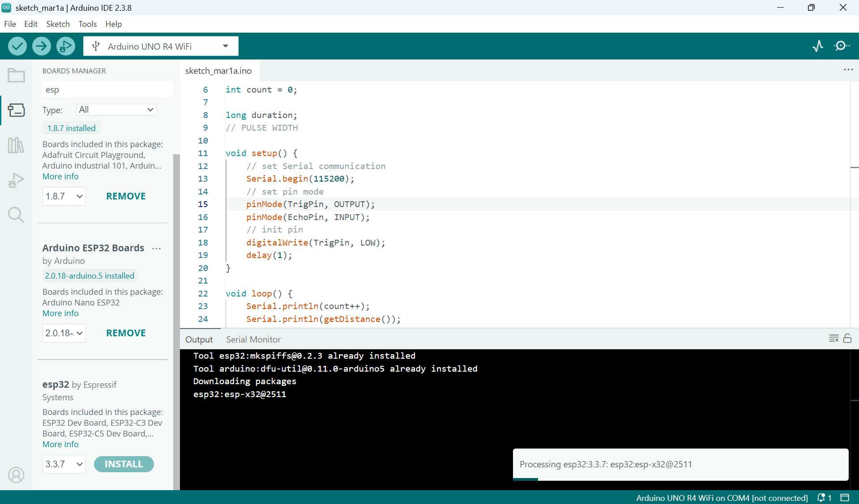Click line number 15 in the gutter
Image resolution: width=859 pixels, height=504 pixels.
[203, 204]
